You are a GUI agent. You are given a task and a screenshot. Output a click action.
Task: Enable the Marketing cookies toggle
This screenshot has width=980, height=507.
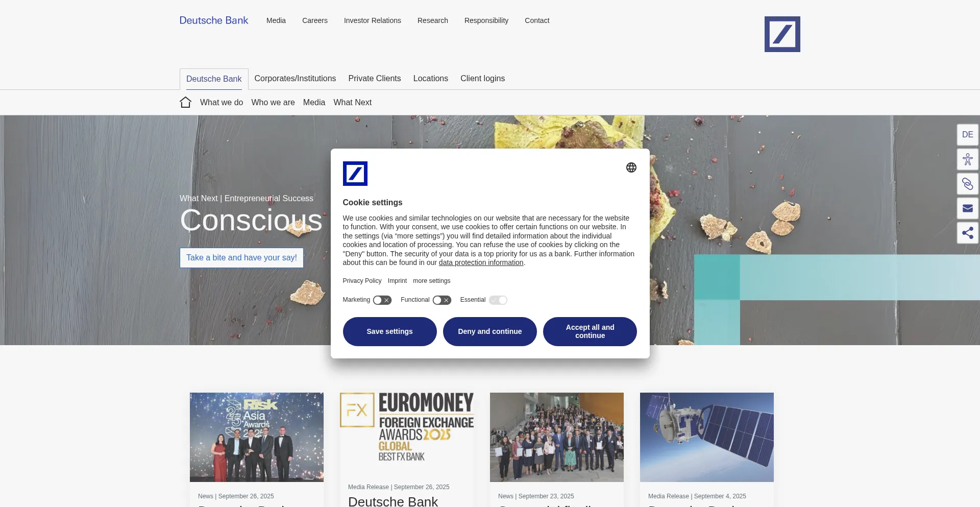382,300
